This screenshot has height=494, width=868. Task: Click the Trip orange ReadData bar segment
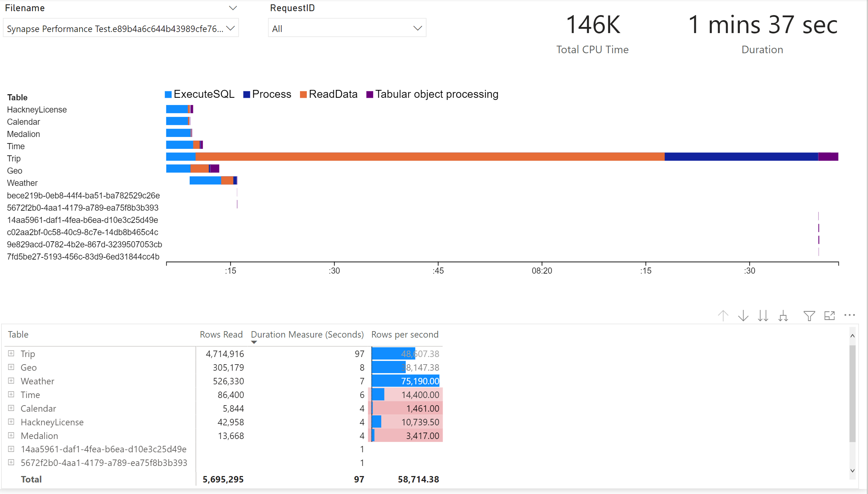pyautogui.click(x=429, y=157)
